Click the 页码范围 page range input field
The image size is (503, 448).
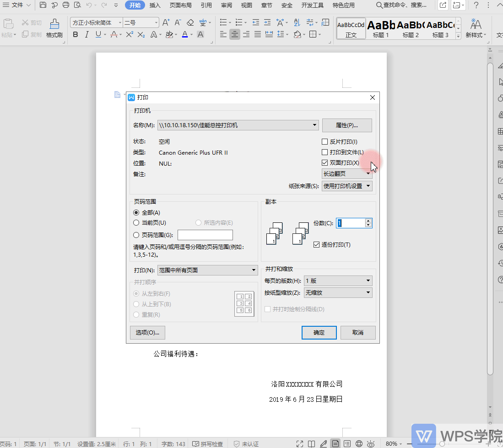(x=205, y=235)
